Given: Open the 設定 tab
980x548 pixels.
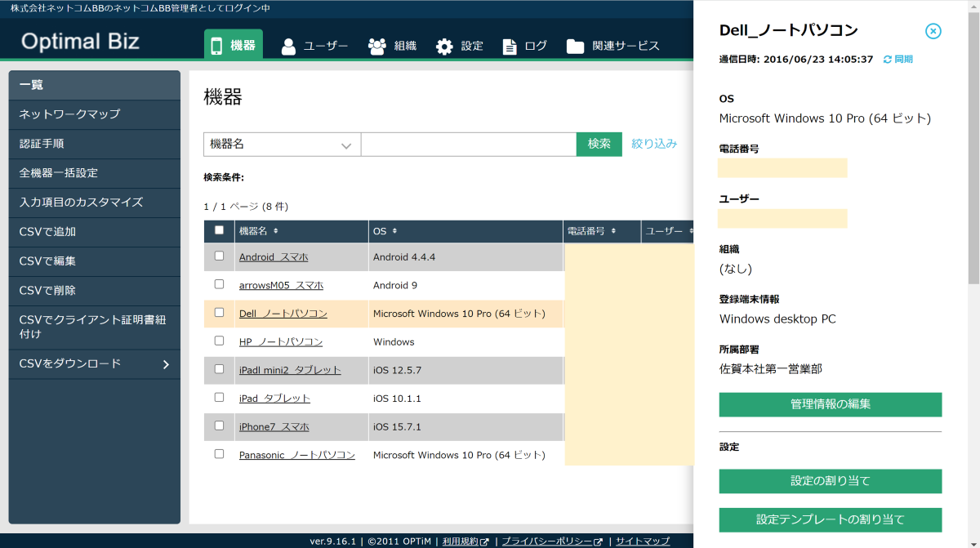Looking at the screenshot, I should pyautogui.click(x=460, y=46).
